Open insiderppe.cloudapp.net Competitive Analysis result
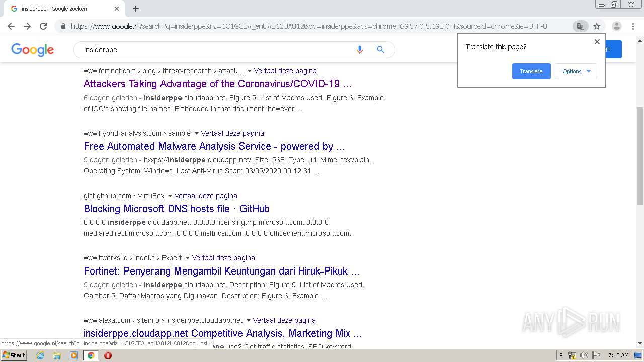 223,333
